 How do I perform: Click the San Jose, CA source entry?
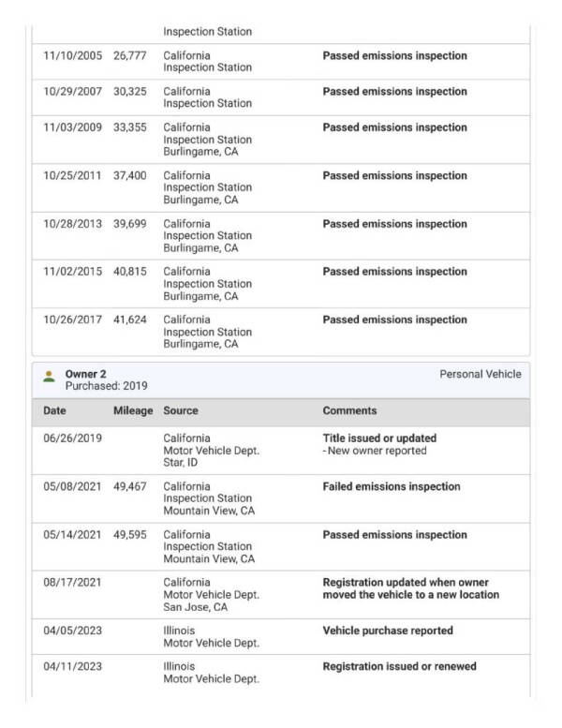[195, 606]
